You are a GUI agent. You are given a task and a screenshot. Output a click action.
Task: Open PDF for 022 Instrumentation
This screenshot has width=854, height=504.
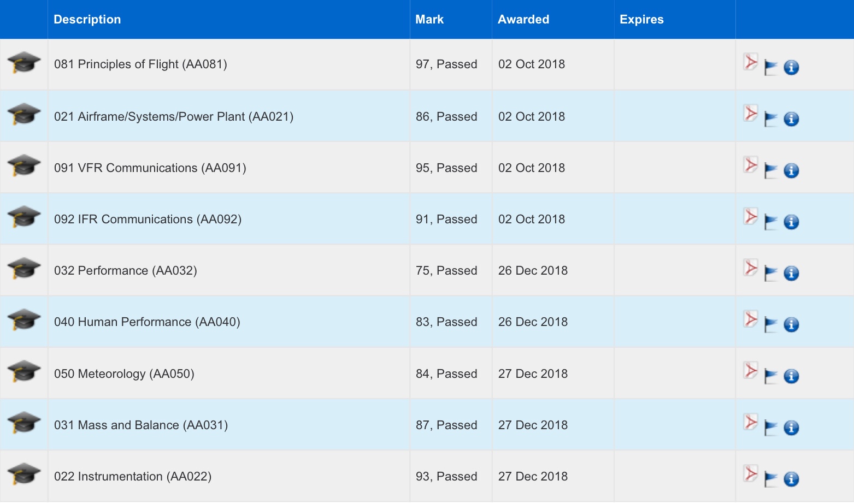tap(751, 473)
